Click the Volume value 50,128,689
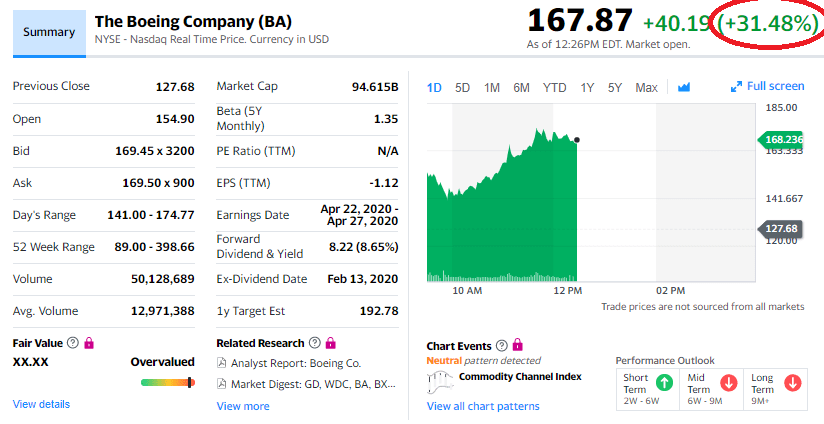This screenshot has height=424, width=824. pos(163,279)
